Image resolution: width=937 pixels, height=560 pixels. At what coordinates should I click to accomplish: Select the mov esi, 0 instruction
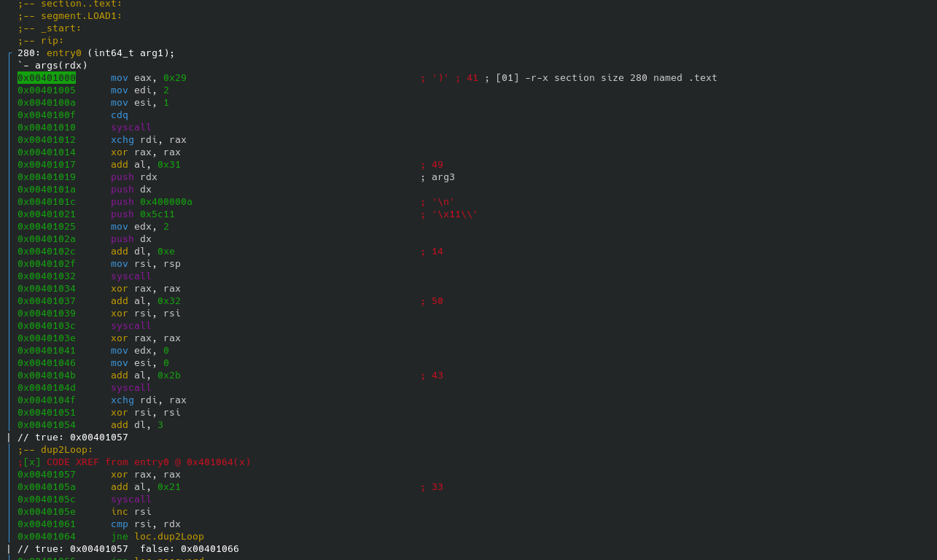pyautogui.click(x=140, y=362)
